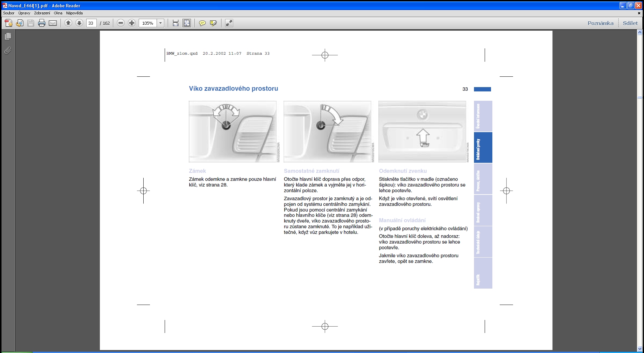This screenshot has height=353, width=644.
Task: Open the Soubor menu
Action: pyautogui.click(x=9, y=13)
